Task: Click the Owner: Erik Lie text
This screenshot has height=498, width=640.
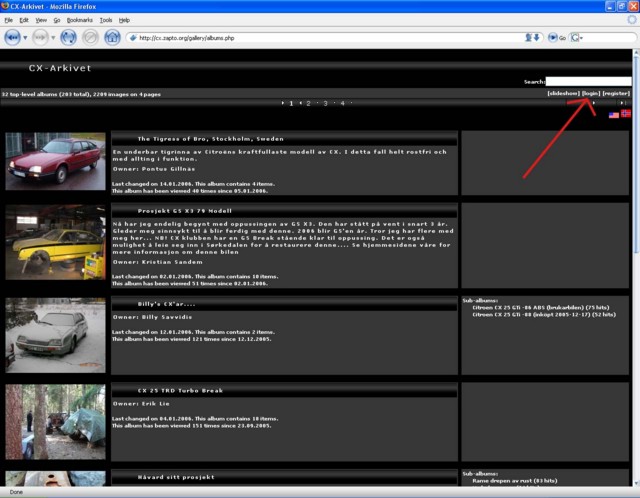Action: point(141,404)
